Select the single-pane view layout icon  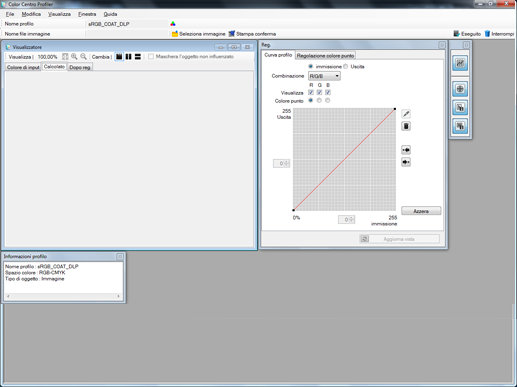(x=119, y=57)
